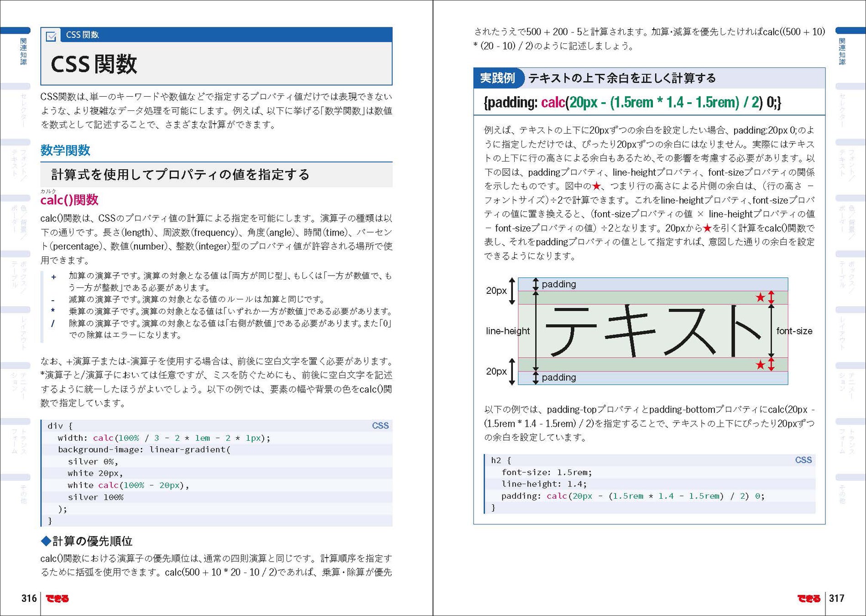
Task: Click the slash operator symbol in the operator list
Action: (53, 323)
